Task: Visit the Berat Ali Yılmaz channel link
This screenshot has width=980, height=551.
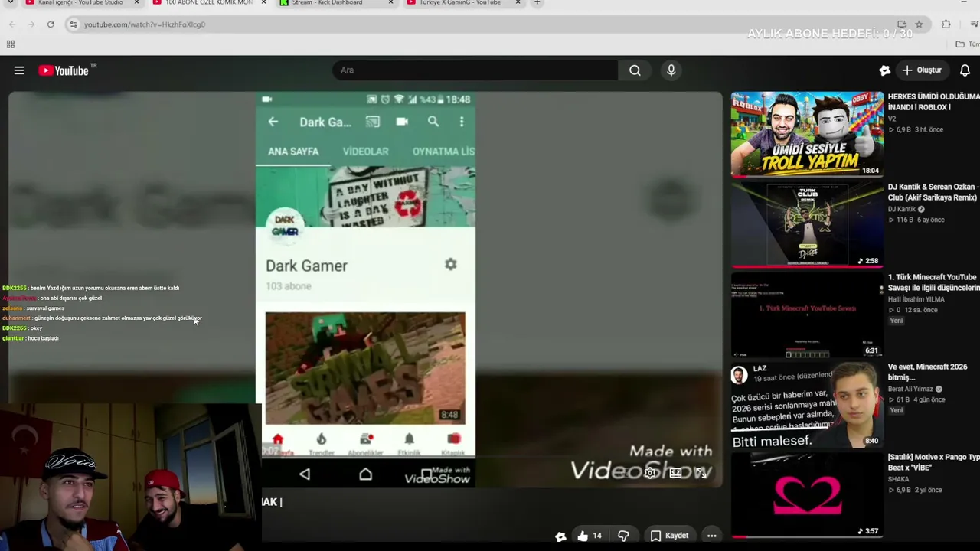Action: click(x=912, y=390)
